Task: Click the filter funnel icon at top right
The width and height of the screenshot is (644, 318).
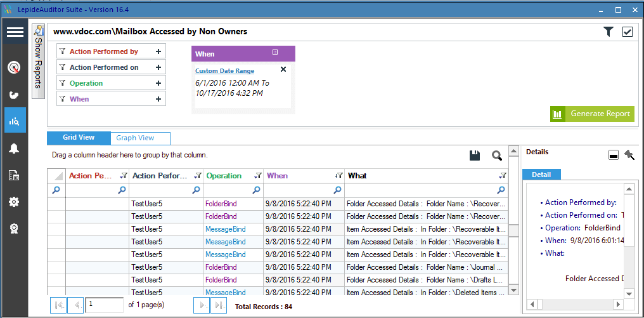Action: point(609,32)
